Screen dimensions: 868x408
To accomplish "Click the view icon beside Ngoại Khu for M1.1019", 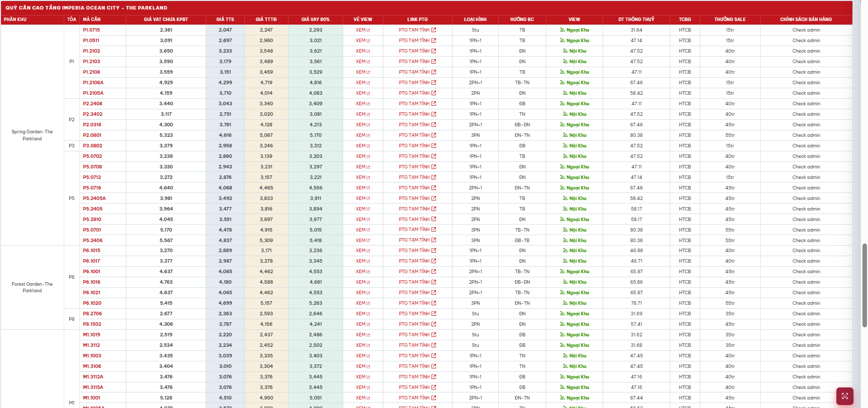I will [562, 335].
